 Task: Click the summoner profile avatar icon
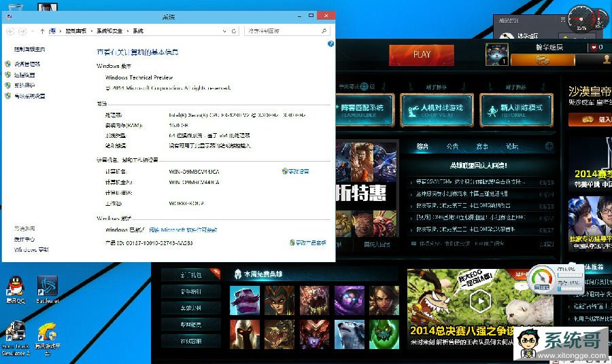point(496,54)
